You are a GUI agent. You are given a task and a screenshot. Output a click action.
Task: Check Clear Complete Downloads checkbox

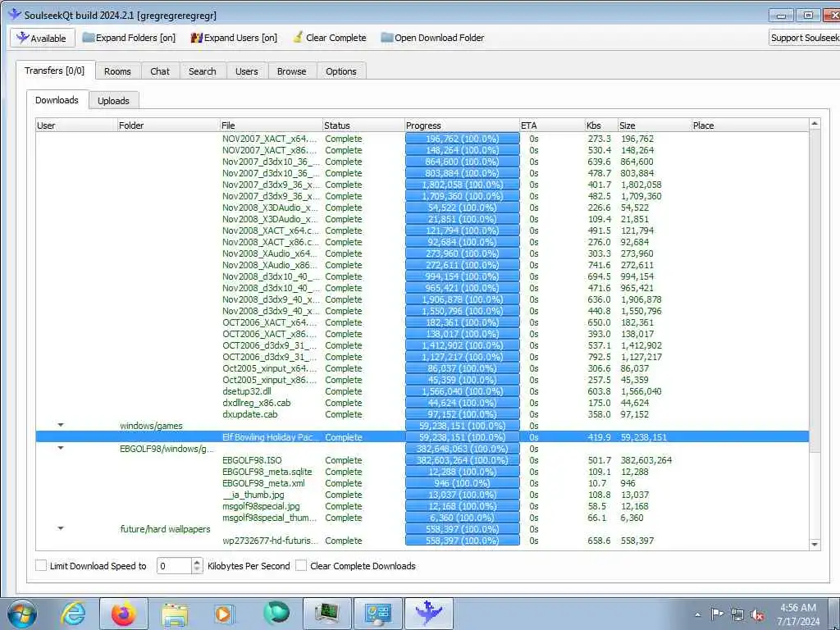point(301,566)
